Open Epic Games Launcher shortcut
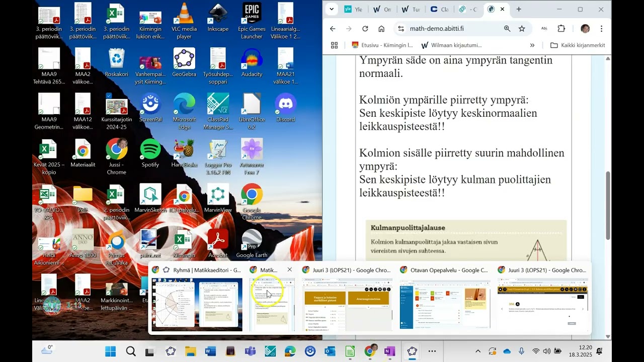The width and height of the screenshot is (644, 362). click(252, 21)
